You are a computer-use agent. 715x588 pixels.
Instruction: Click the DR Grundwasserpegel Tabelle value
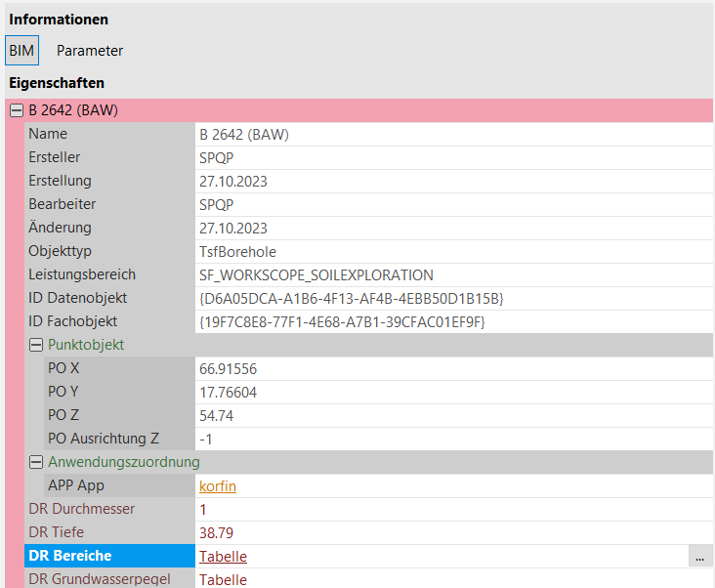pos(223,579)
